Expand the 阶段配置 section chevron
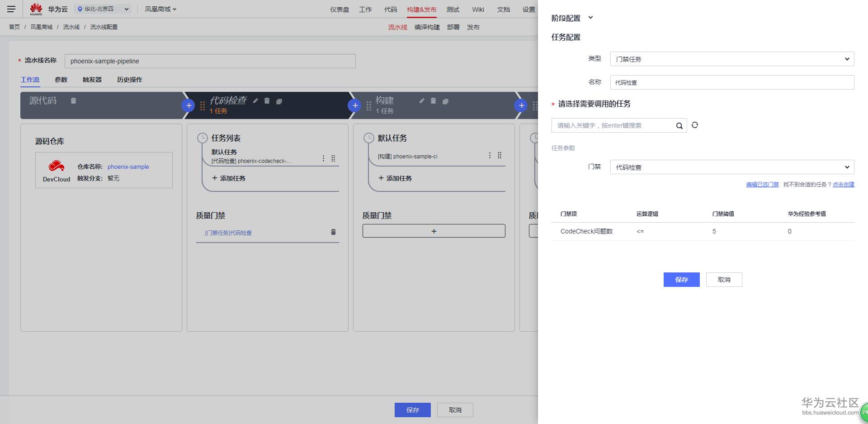This screenshot has height=424, width=868. [x=590, y=18]
